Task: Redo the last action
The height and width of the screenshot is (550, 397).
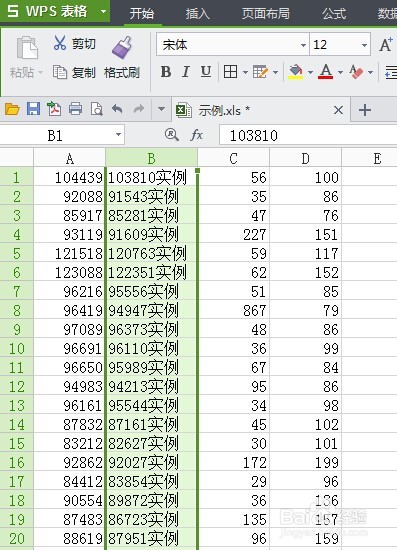Action: click(139, 109)
